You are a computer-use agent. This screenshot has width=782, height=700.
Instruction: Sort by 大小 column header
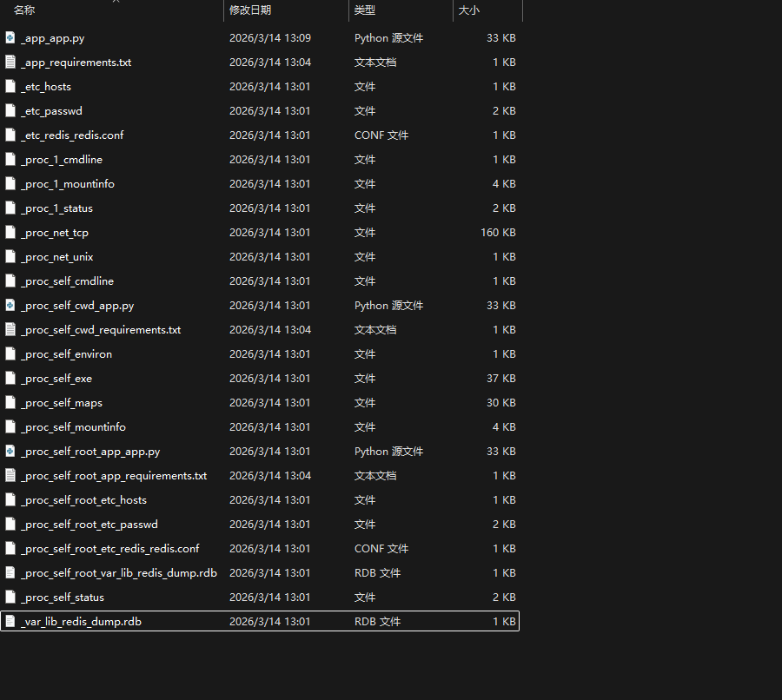point(469,10)
